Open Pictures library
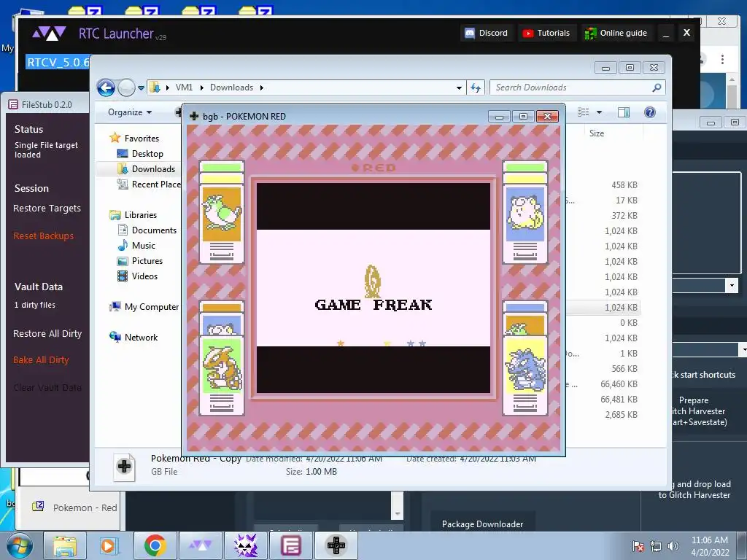 click(x=139, y=261)
